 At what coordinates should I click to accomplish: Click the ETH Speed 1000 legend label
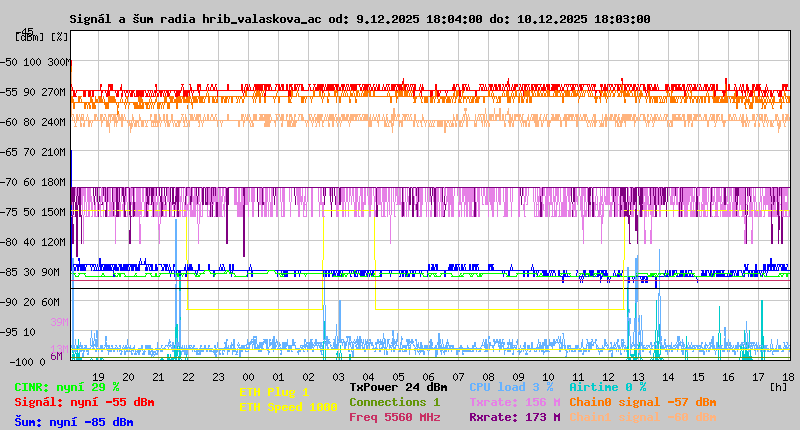(287, 407)
